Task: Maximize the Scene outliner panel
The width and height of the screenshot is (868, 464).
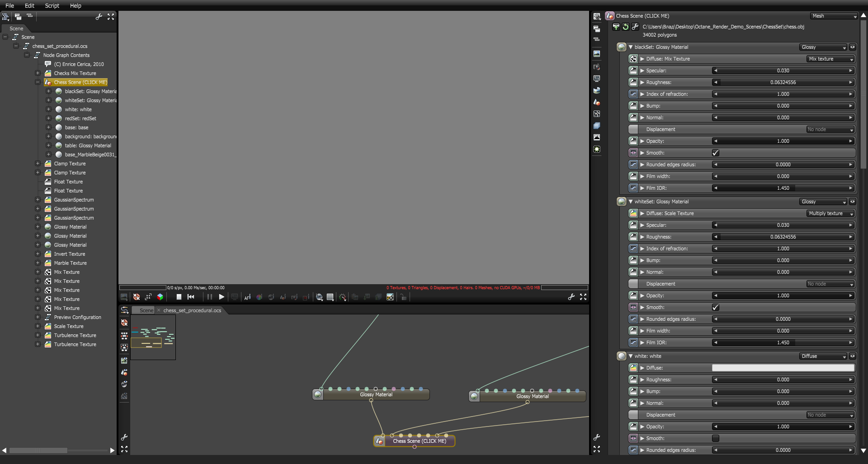Action: point(111,17)
